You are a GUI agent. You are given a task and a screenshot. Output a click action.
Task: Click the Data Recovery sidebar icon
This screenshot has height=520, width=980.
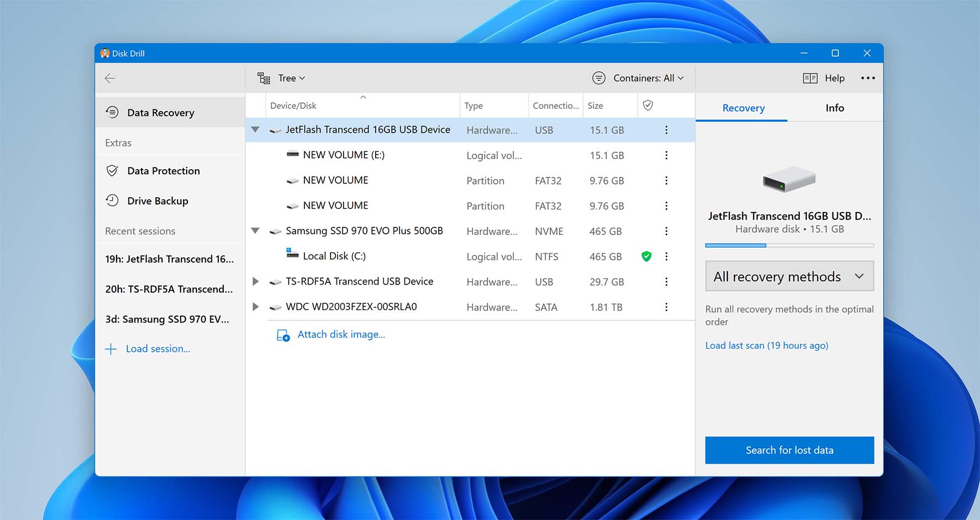click(x=112, y=112)
